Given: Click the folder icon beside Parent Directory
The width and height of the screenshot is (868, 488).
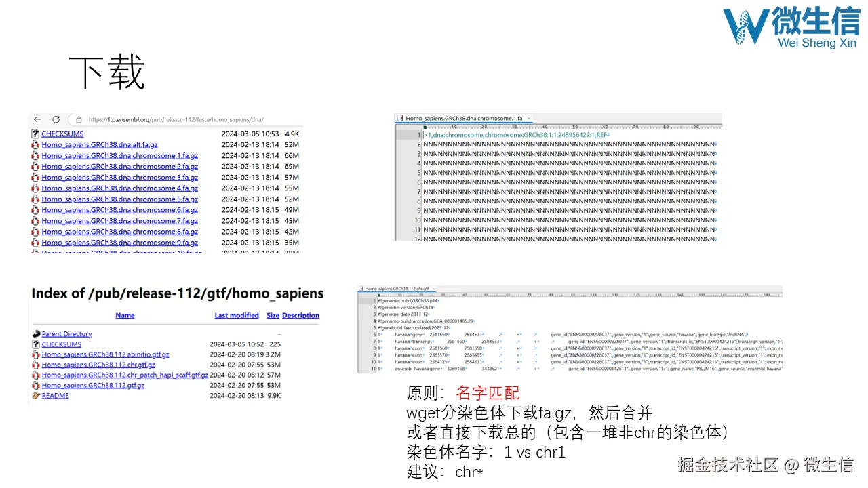Looking at the screenshot, I should pos(36,333).
